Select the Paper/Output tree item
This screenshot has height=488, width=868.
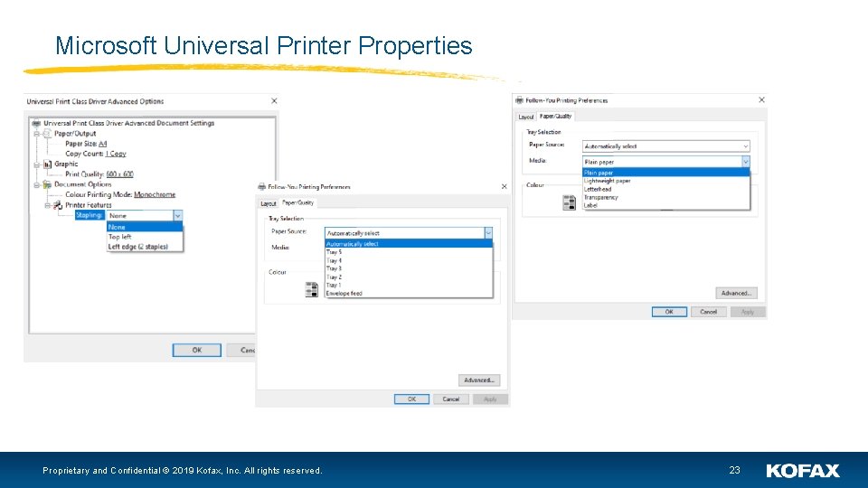(75, 134)
